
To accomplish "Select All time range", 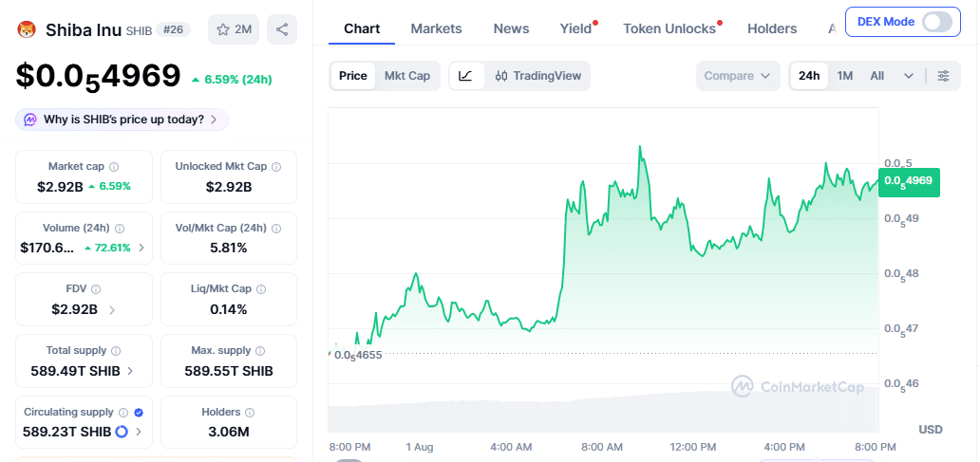I will 876,76.
